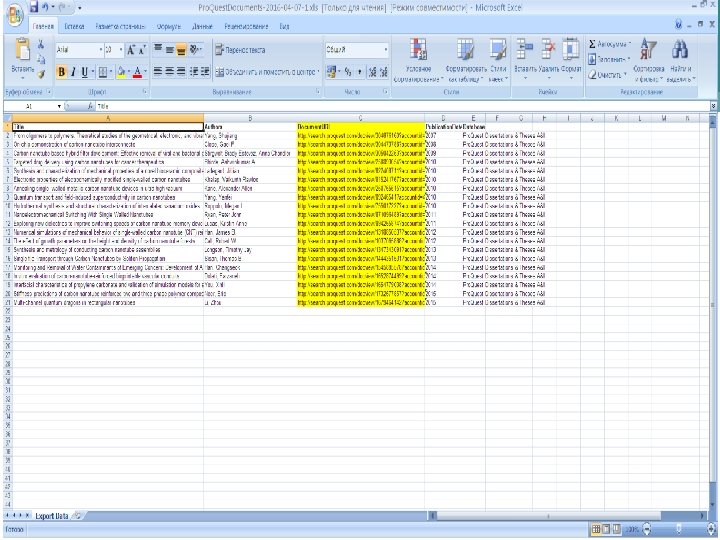Click the text Orientation icon

(195, 49)
